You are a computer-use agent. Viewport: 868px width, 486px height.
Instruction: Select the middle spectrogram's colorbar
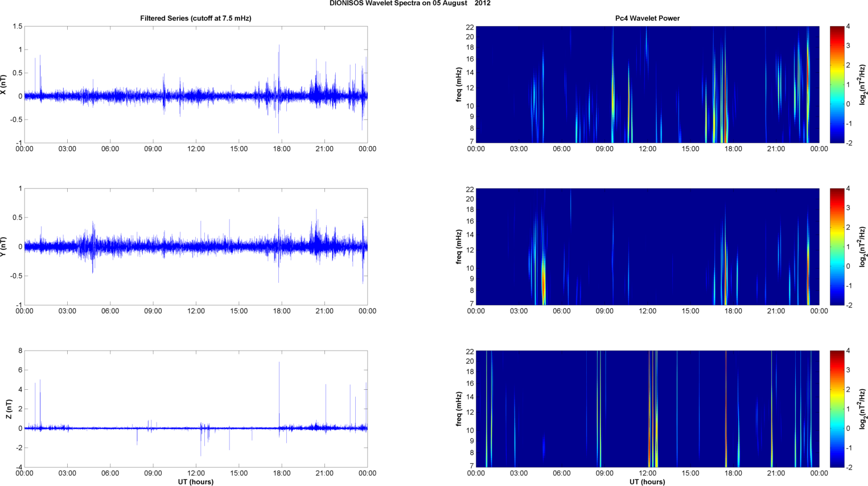[x=836, y=246]
